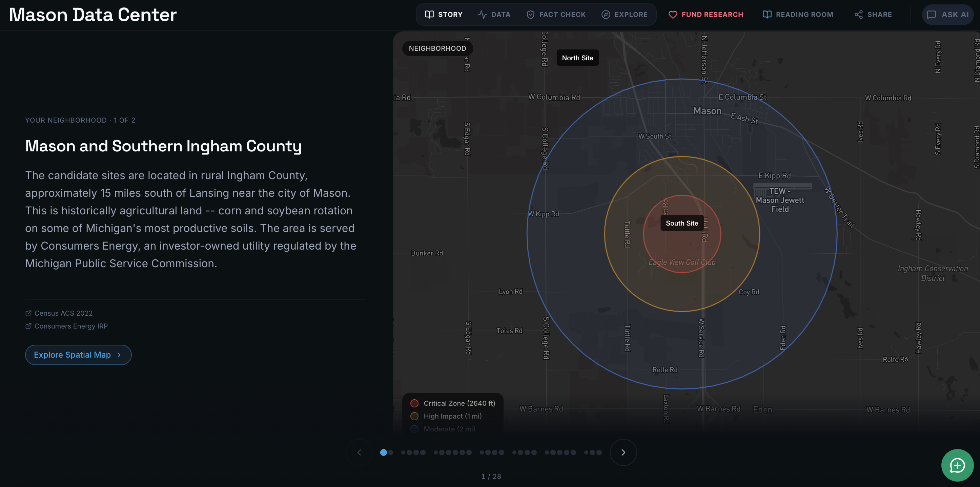Click the next slide chevron arrow
The image size is (980, 487).
click(x=623, y=452)
